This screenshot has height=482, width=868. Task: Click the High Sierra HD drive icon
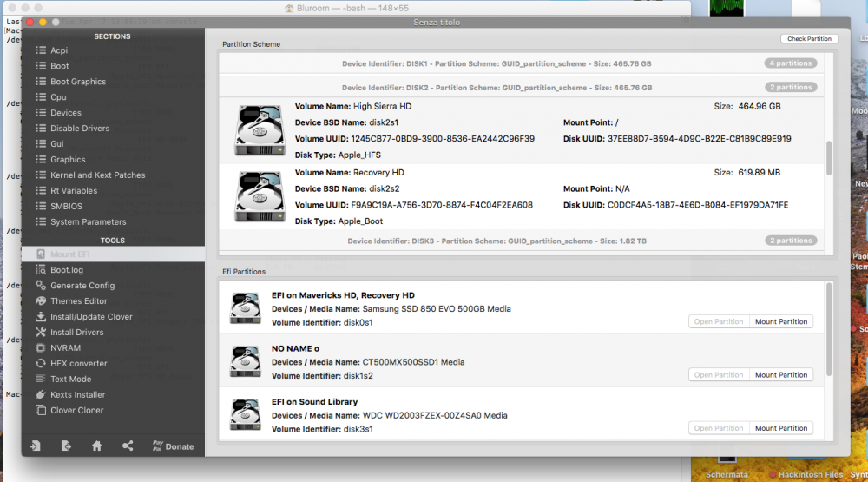click(260, 130)
